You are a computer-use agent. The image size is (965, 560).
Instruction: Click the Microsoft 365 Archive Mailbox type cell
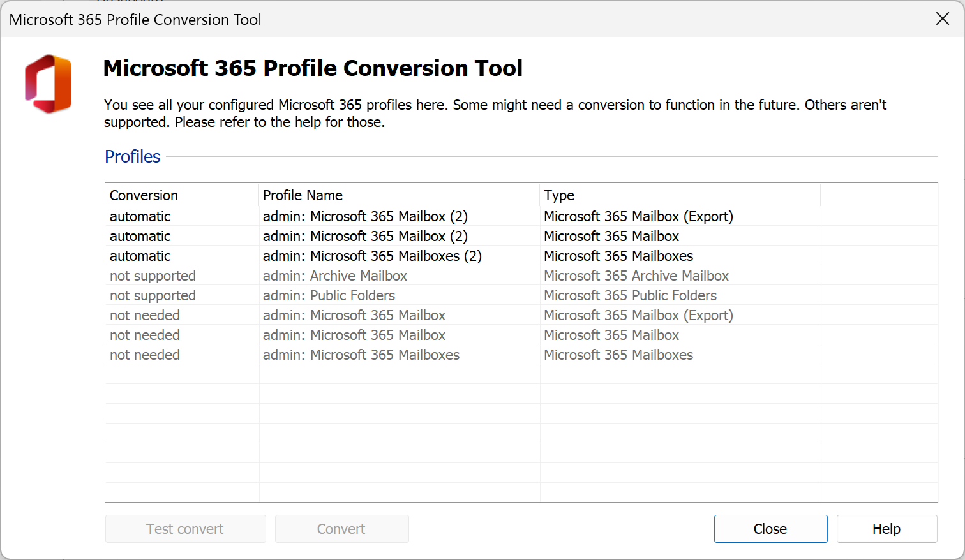[636, 276]
